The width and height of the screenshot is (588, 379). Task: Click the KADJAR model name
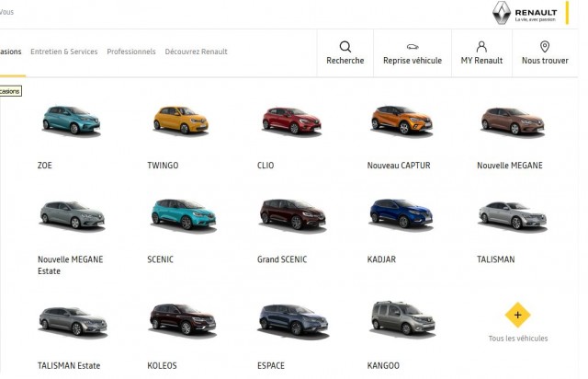(x=381, y=259)
